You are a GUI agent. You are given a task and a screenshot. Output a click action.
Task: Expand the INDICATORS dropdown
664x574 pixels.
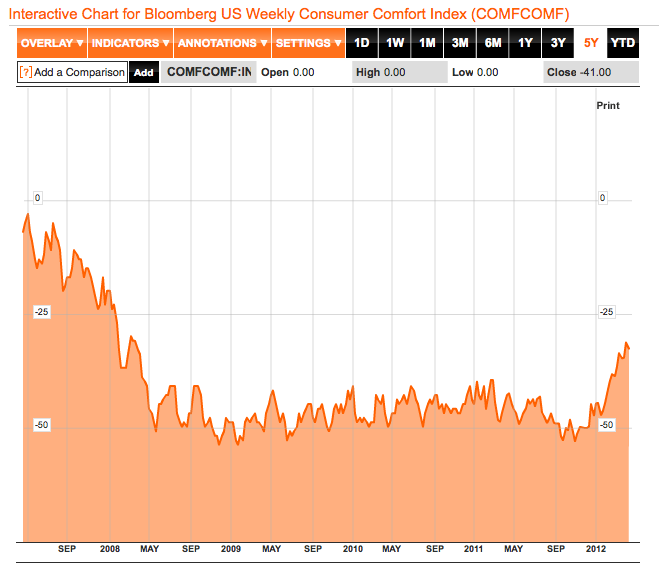tap(130, 43)
